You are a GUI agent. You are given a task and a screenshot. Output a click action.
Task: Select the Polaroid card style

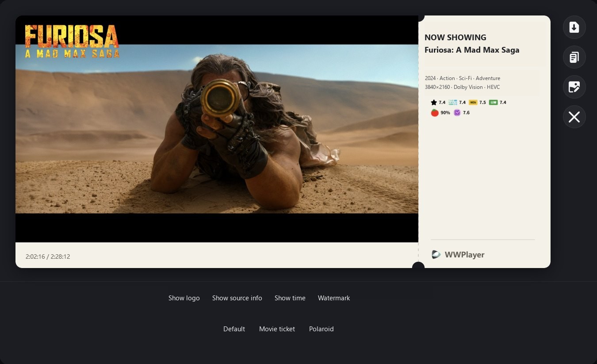click(x=321, y=329)
